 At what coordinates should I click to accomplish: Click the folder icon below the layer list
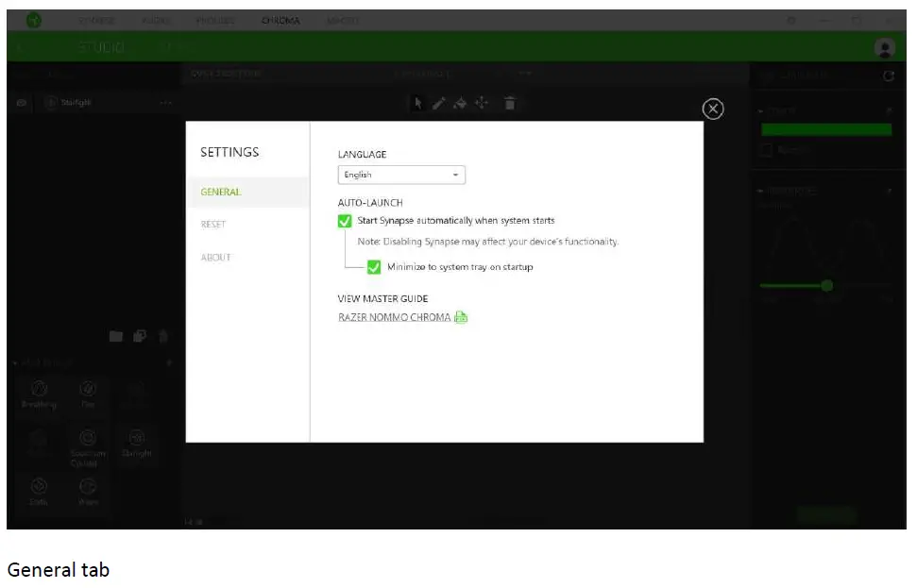(x=116, y=338)
